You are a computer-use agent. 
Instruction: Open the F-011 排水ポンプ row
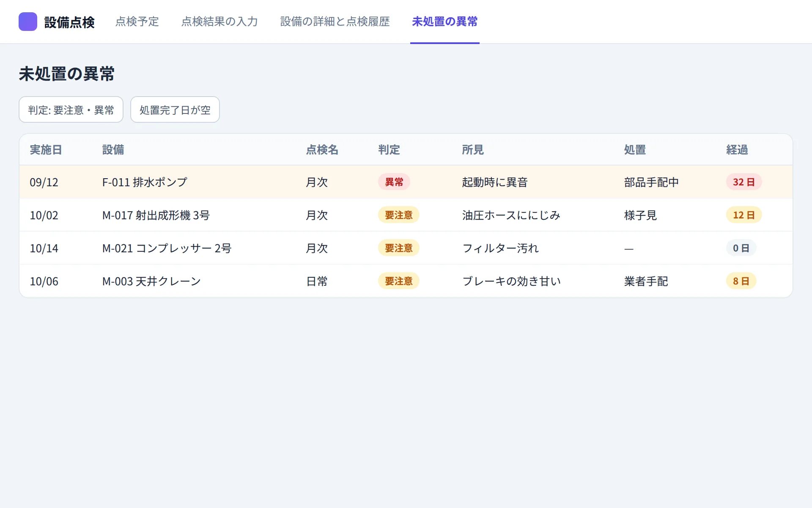pos(406,182)
